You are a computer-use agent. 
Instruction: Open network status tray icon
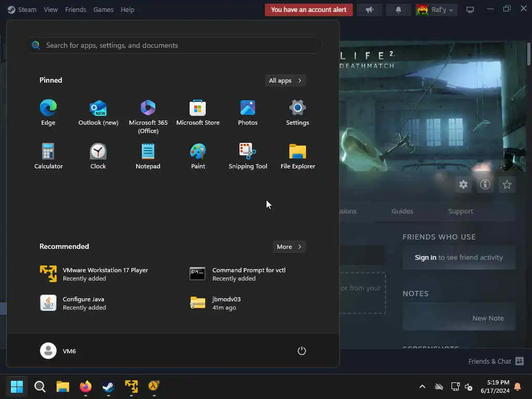coord(455,387)
